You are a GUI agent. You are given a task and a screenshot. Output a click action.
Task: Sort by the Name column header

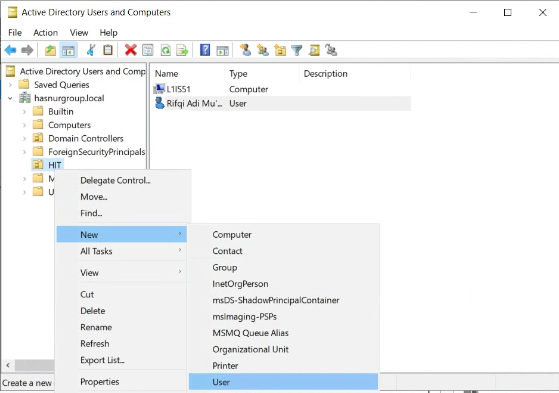(188, 73)
